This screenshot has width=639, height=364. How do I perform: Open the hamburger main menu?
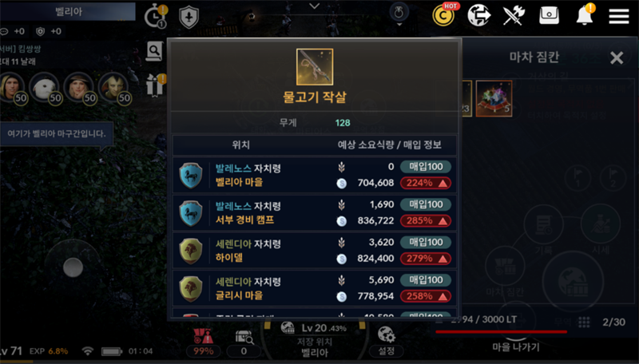point(618,16)
